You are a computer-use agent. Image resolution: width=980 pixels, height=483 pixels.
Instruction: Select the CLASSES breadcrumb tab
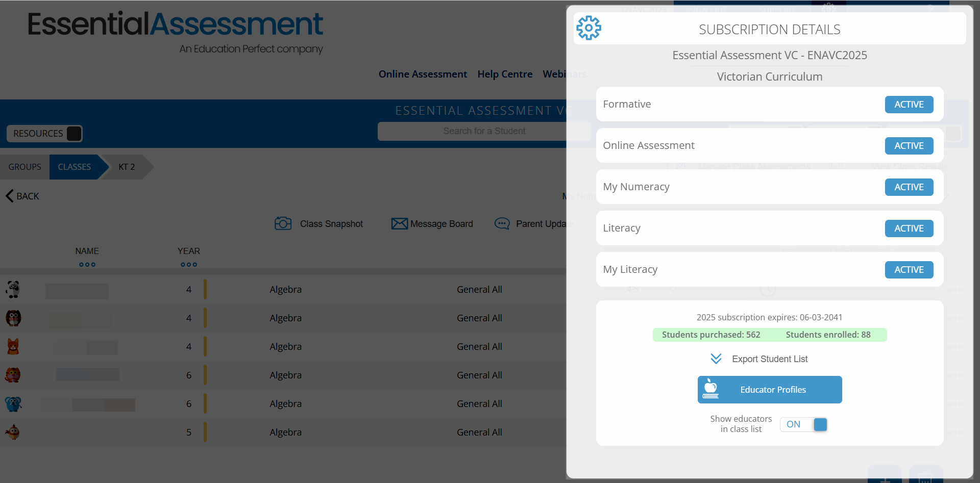[75, 167]
